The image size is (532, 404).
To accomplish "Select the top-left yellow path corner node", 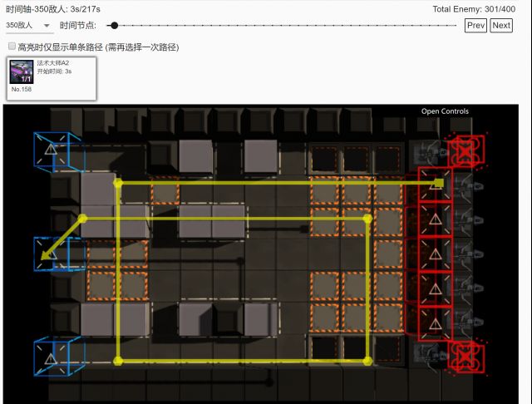I will 118,182.
